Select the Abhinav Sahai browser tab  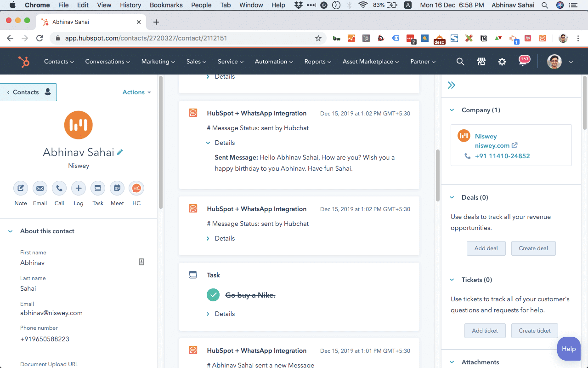[92, 22]
